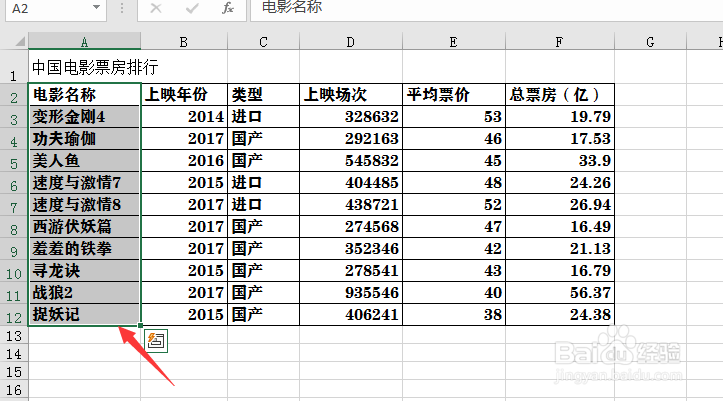Select column D header
723x401 pixels.
[x=350, y=42]
